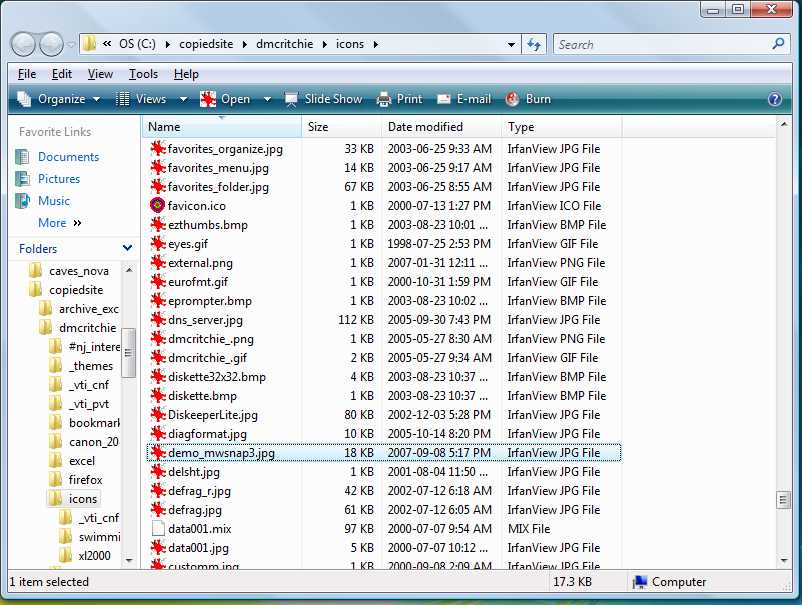This screenshot has width=802, height=605.
Task: Click the help question mark icon
Action: point(774,99)
